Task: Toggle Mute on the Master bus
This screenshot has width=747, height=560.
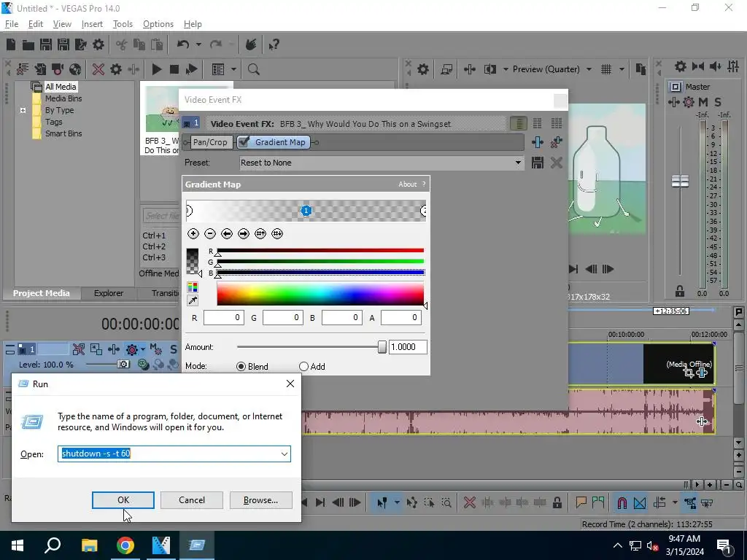Action: click(703, 102)
